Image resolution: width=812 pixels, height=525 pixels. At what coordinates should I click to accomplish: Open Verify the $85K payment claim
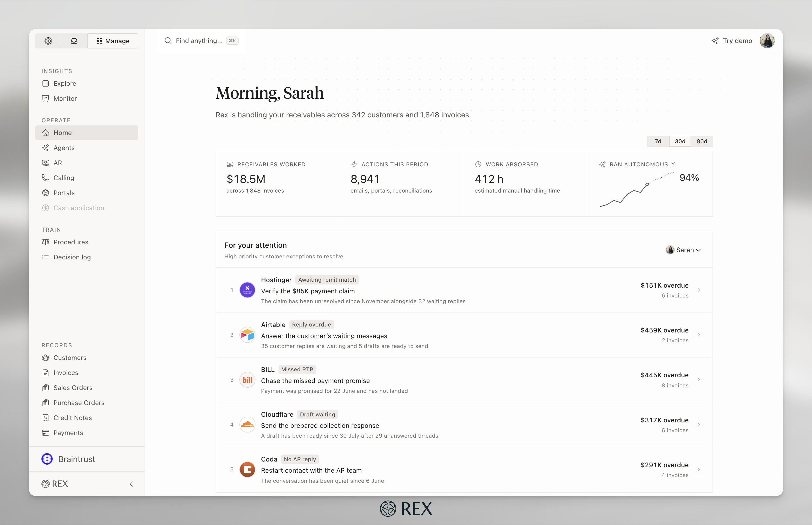pos(308,291)
